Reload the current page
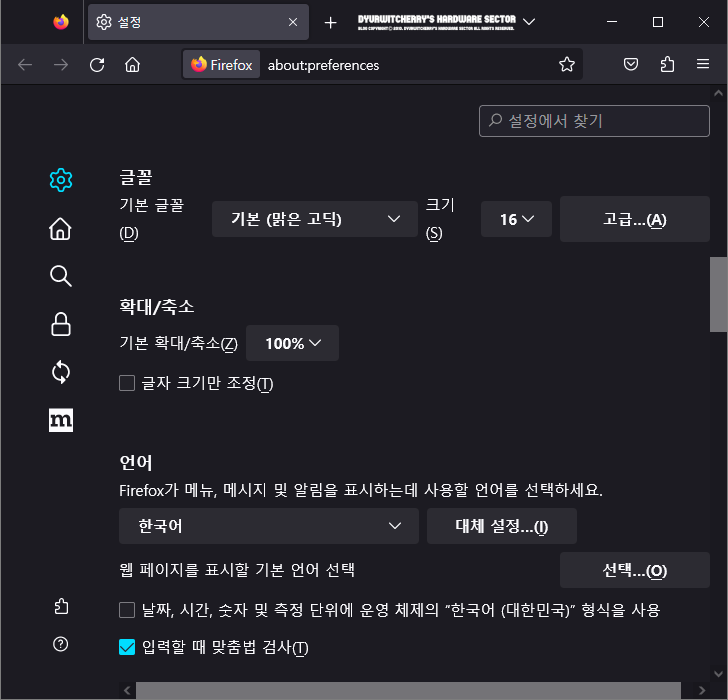 click(97, 65)
